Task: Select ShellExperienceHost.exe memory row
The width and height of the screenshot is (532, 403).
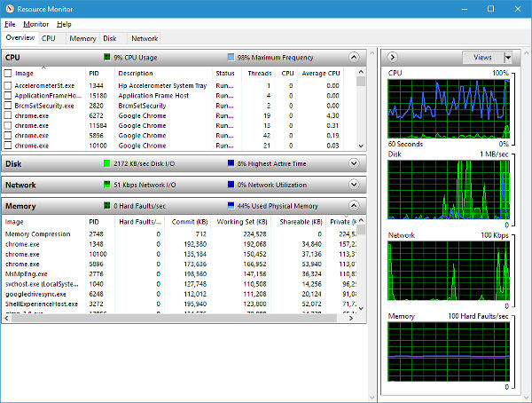Action: click(x=180, y=304)
